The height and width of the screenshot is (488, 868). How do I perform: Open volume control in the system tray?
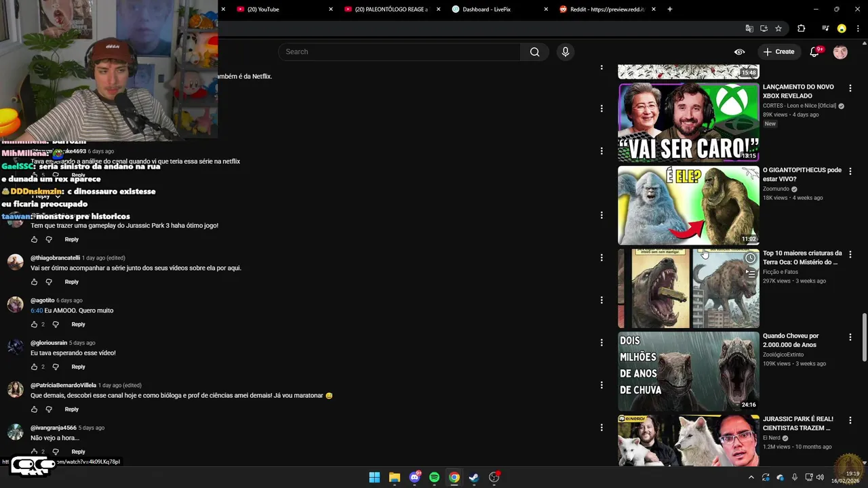(821, 477)
